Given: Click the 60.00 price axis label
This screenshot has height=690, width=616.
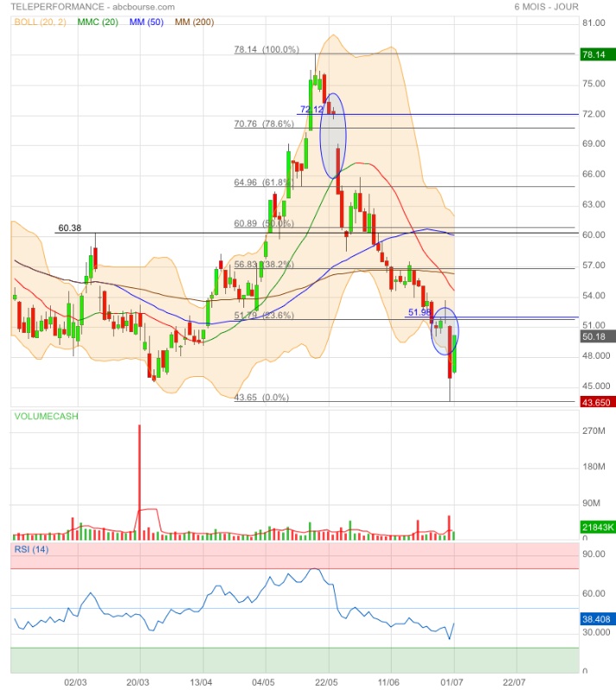Looking at the screenshot, I should (594, 235).
